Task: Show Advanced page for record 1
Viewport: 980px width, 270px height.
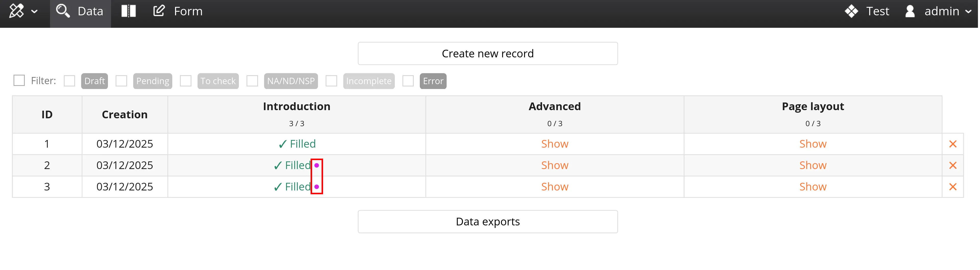Action: coord(554,144)
